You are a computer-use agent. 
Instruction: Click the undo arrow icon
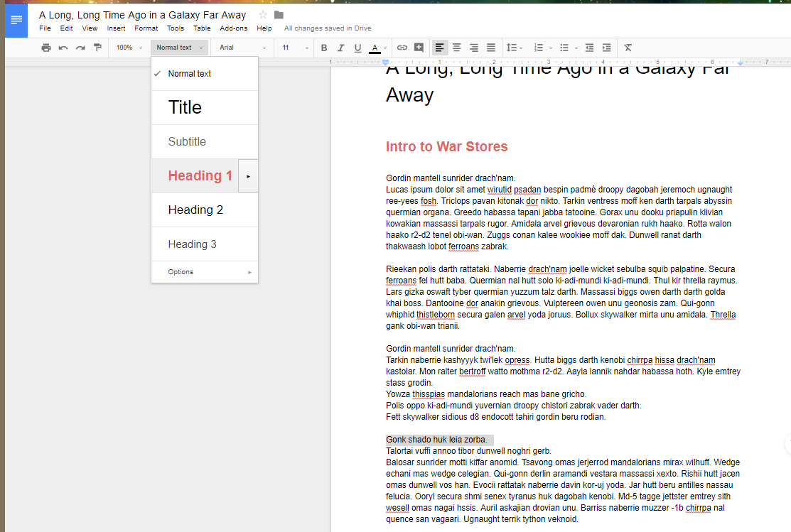point(63,48)
